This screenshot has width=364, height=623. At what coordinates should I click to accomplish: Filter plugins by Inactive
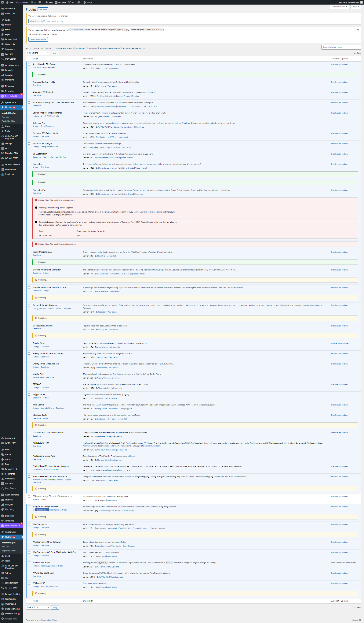(x=49, y=48)
